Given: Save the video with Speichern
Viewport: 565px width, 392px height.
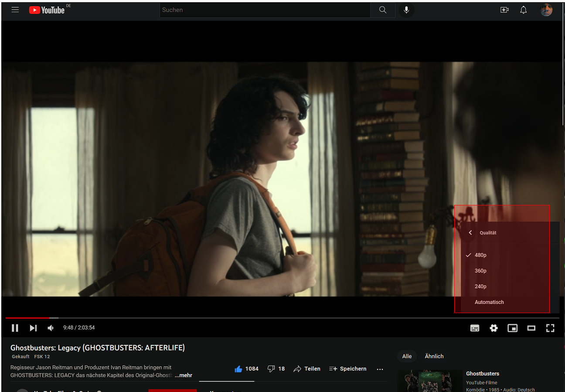Looking at the screenshot, I should pos(347,369).
